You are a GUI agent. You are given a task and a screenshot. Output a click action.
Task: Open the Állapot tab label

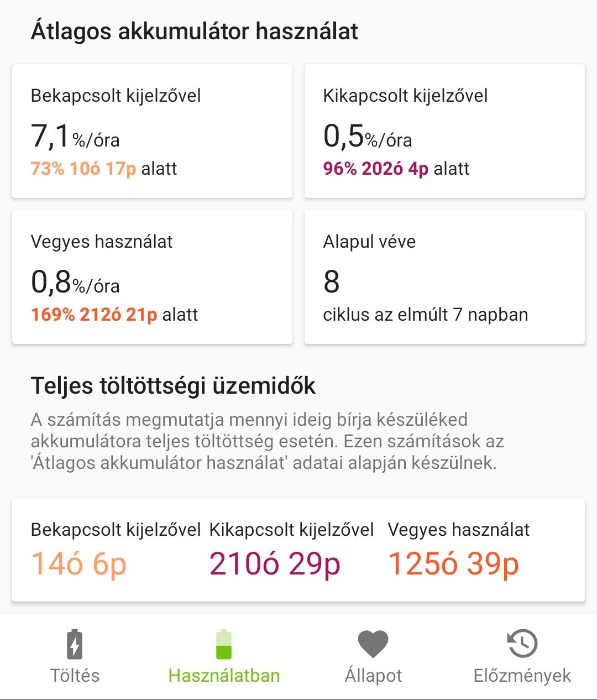(373, 676)
